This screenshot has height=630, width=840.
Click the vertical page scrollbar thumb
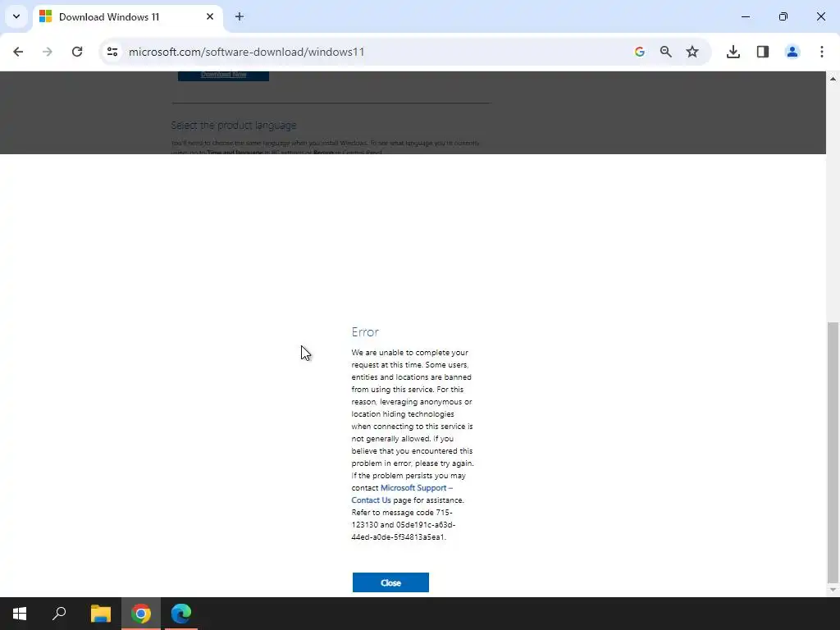[833, 453]
